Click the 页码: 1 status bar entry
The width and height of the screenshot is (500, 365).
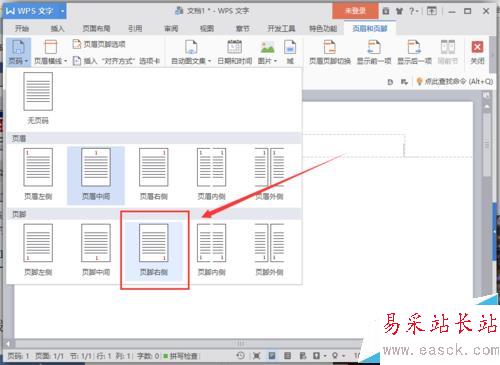click(x=18, y=356)
